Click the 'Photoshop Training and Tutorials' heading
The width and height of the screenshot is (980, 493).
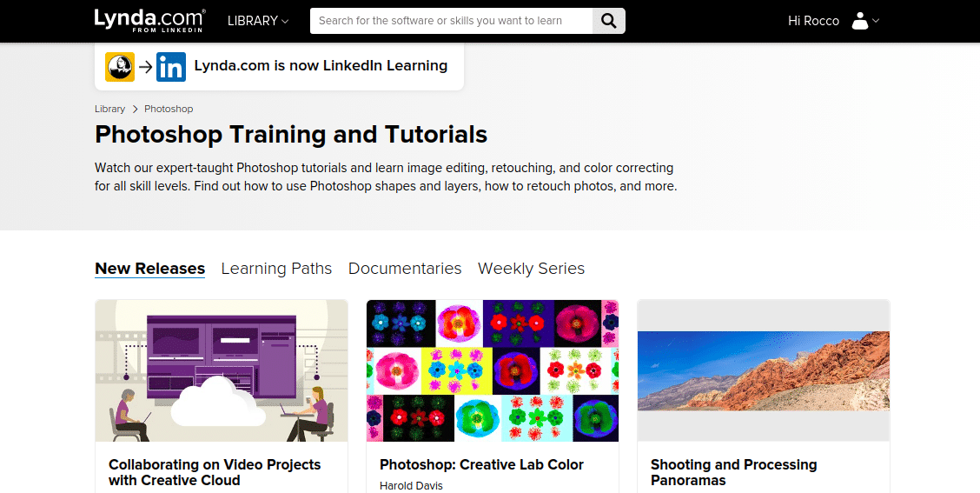pyautogui.click(x=291, y=135)
